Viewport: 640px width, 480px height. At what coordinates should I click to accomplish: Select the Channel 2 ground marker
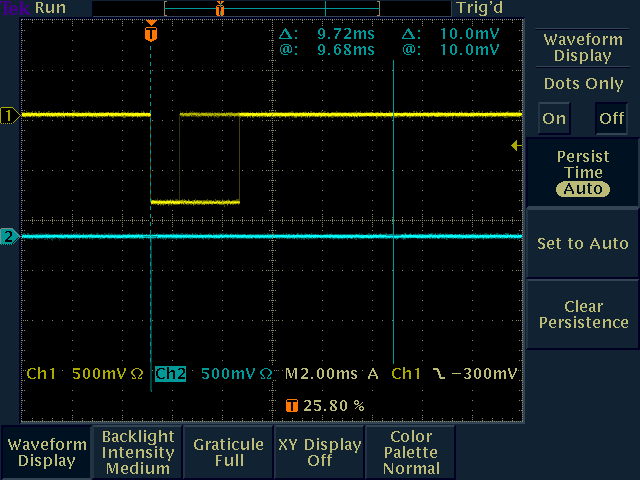coord(10,237)
